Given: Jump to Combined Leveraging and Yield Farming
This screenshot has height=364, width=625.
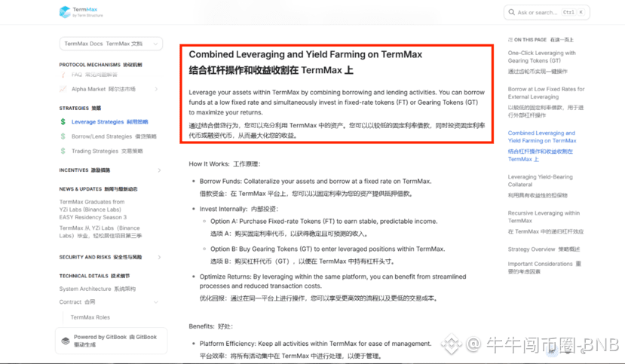Looking at the screenshot, I should coord(542,145).
